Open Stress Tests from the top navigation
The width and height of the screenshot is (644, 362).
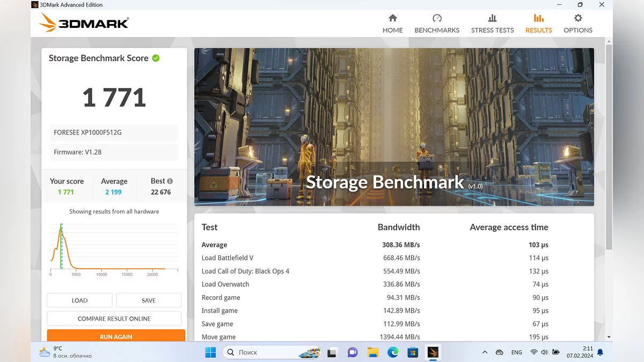[492, 24]
